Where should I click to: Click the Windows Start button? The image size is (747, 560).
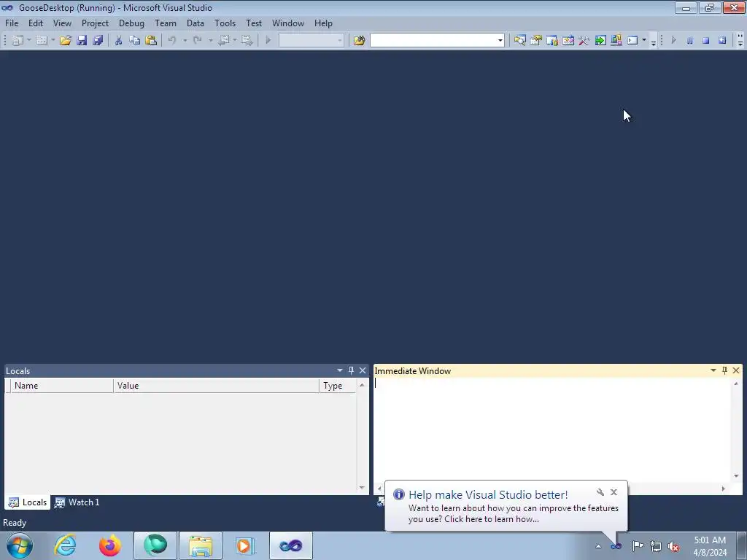click(20, 545)
